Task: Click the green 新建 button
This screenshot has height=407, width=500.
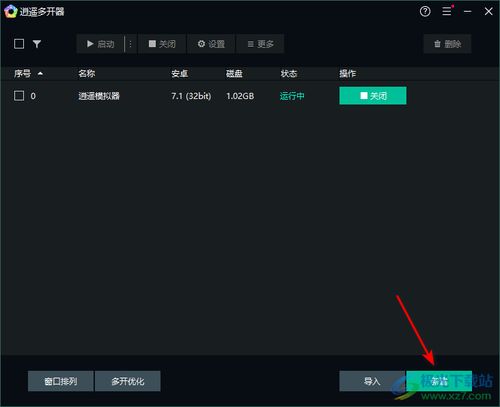Action: pos(439,381)
